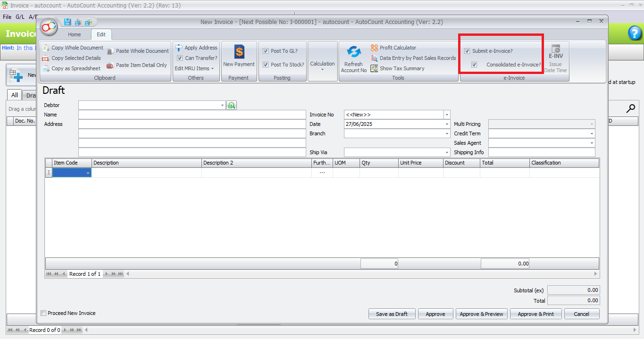Click the debtor search magnifier icon

tap(231, 105)
